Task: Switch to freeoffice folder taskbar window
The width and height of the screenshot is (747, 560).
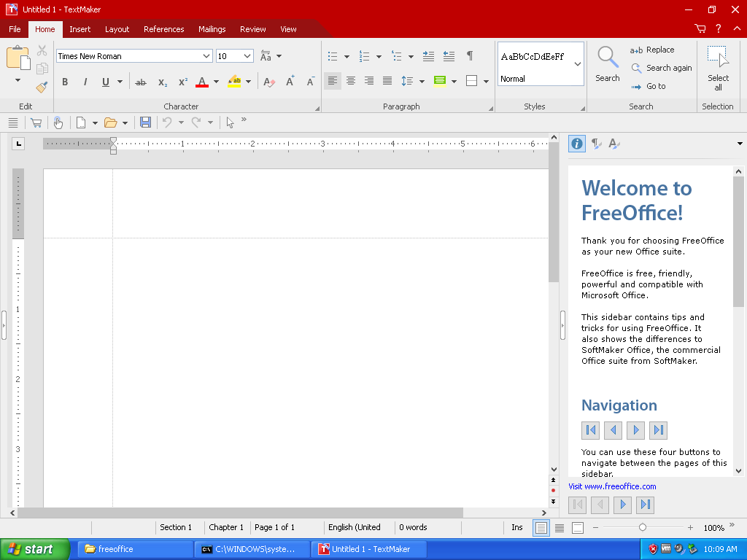Action: [x=136, y=549]
